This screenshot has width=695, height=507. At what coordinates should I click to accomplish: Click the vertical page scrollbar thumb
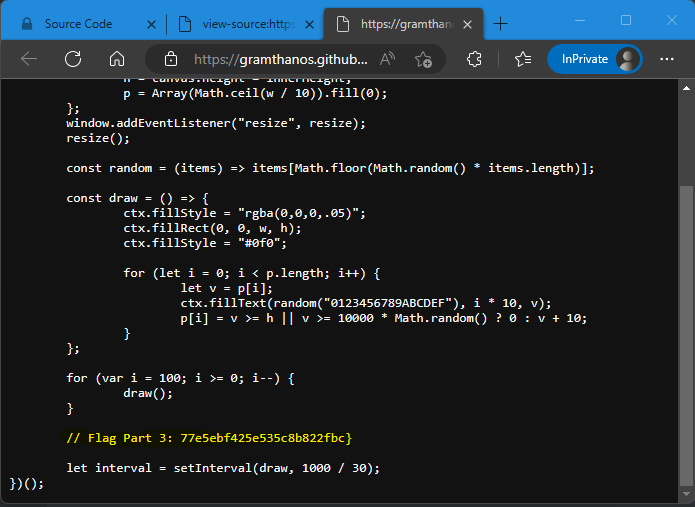[686, 335]
